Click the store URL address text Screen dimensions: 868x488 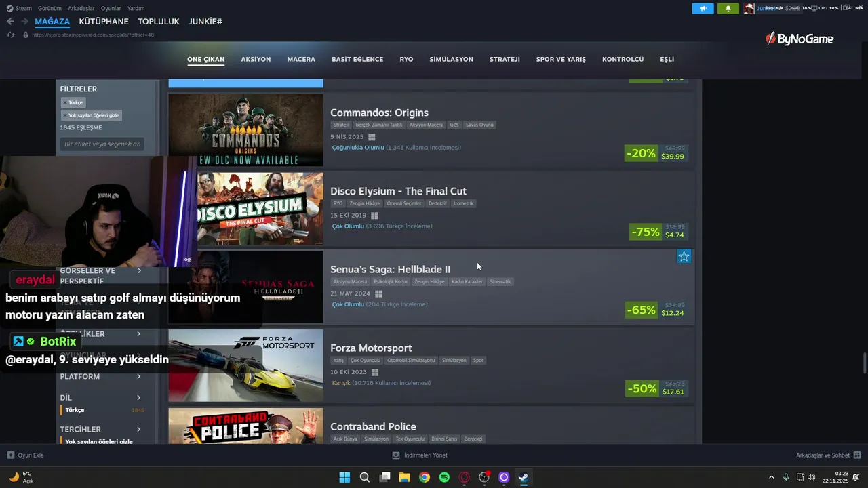[x=93, y=35]
